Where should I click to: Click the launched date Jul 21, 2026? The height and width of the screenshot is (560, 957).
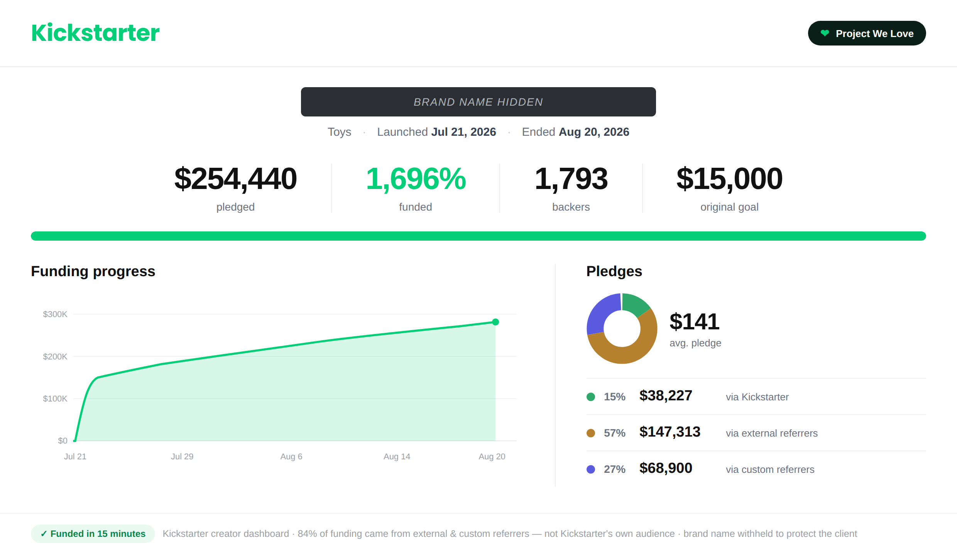463,132
